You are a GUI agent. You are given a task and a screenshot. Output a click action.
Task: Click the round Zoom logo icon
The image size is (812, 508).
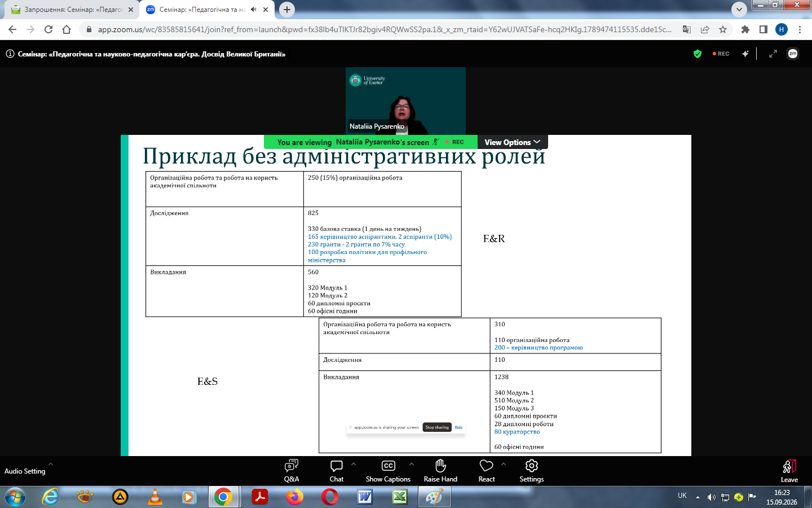(x=793, y=54)
